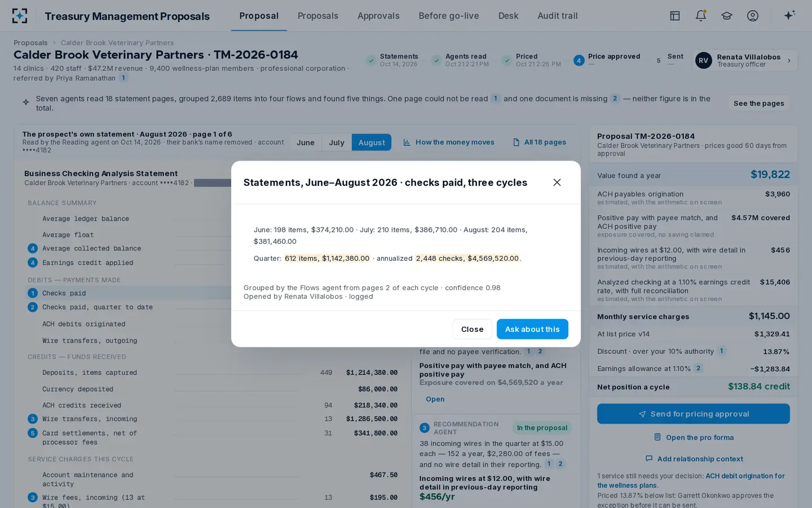Viewport: 812px width, 508px height.
Task: Click marker 1 beside Checks paid row
Action: [x=33, y=293]
